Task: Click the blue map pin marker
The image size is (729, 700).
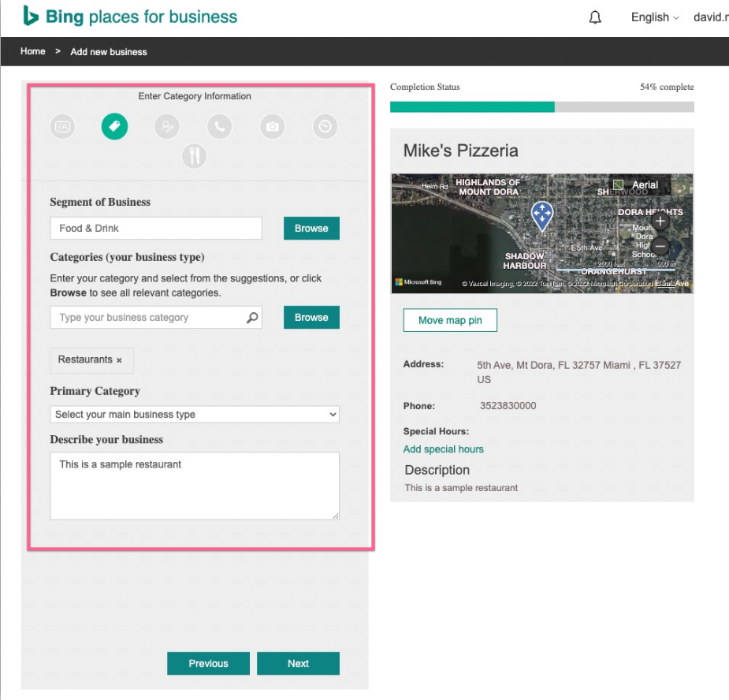Action: click(x=541, y=215)
